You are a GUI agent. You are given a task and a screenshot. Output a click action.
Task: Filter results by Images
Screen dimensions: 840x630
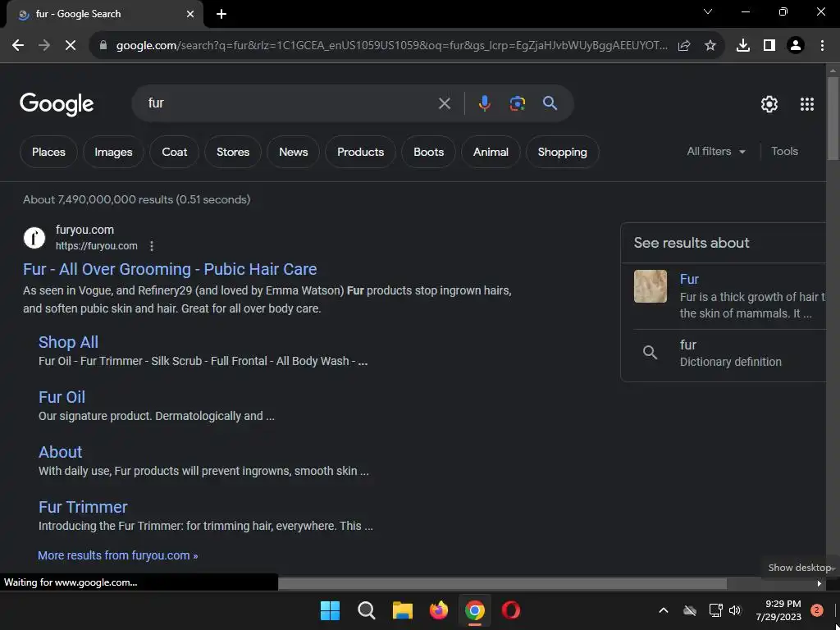pos(113,152)
